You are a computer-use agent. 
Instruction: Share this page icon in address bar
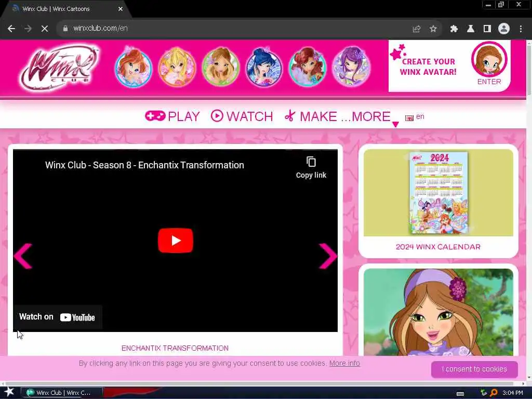[x=416, y=29]
